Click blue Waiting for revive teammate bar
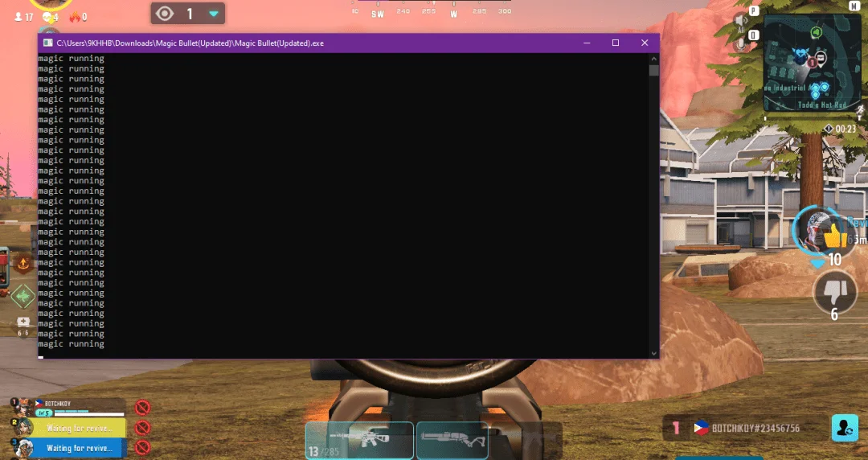Screen dimensions: 868x460 79,448
